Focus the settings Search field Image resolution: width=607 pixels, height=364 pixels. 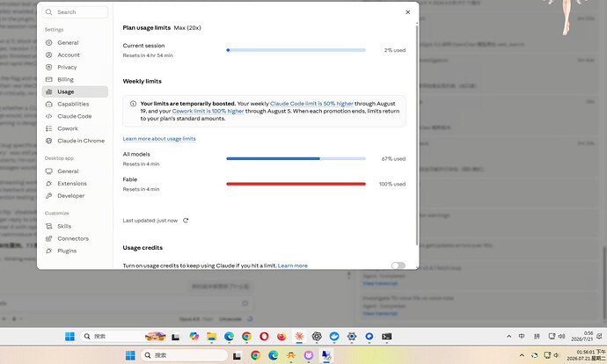tap(75, 12)
